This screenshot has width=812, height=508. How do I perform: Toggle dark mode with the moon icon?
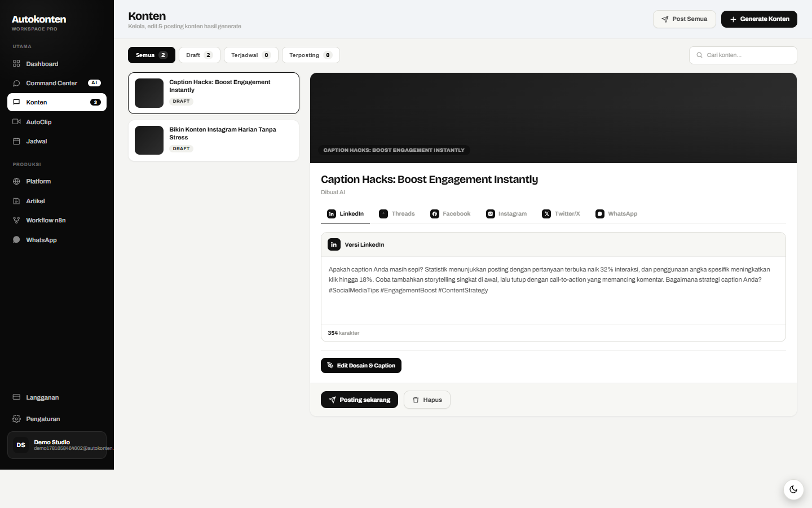coord(793,489)
